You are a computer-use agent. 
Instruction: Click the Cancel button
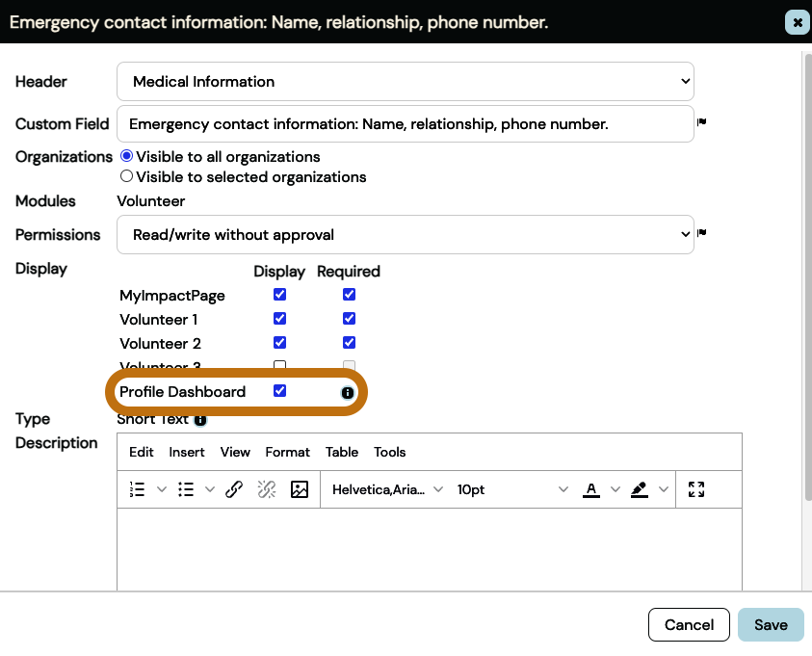coord(689,624)
